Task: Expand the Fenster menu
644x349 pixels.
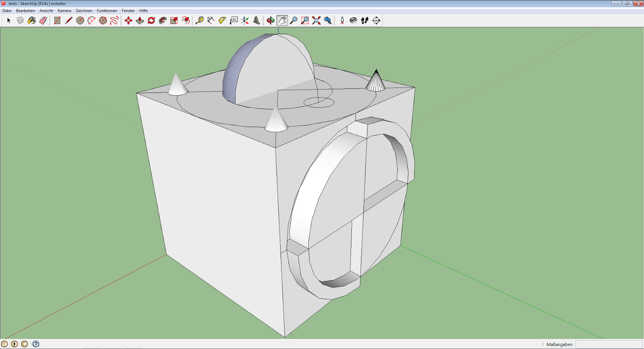Action: click(128, 11)
